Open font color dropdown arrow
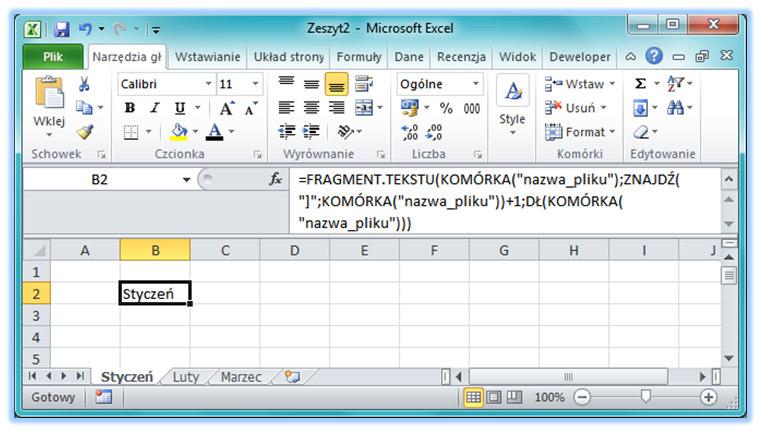Image resolution: width=759 pixels, height=431 pixels. click(231, 132)
